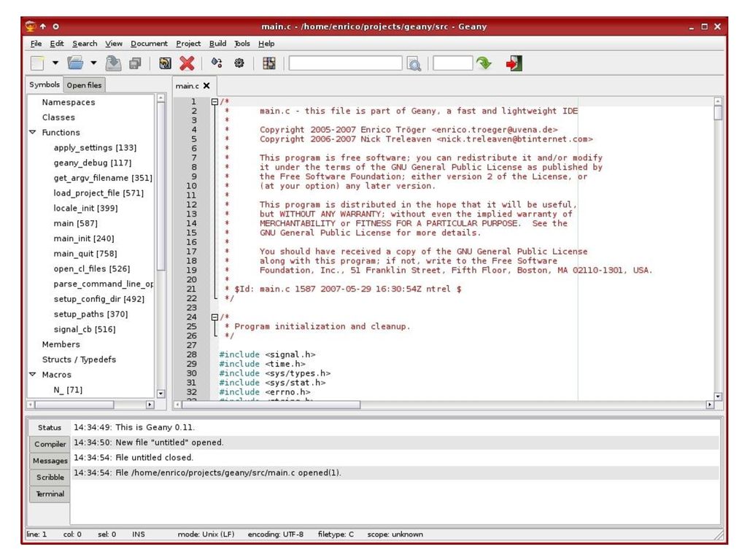Click the Run/Execute gear icon

[239, 63]
